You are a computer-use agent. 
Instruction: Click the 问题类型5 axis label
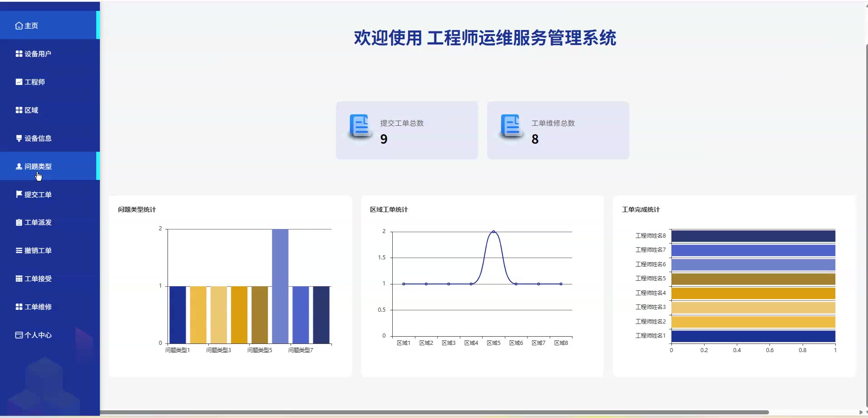click(260, 350)
